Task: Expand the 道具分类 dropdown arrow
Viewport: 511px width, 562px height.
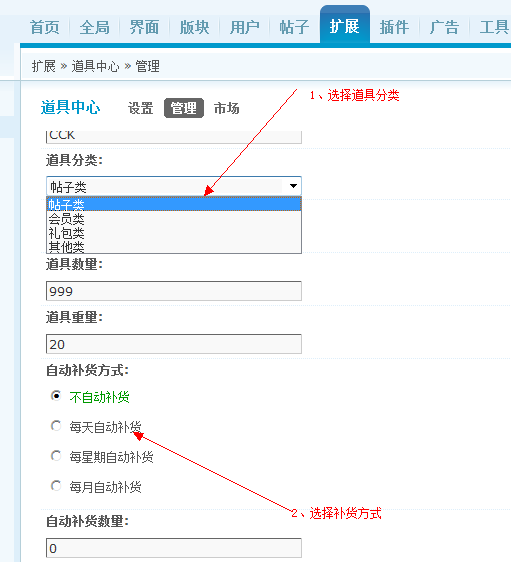Action: click(293, 186)
